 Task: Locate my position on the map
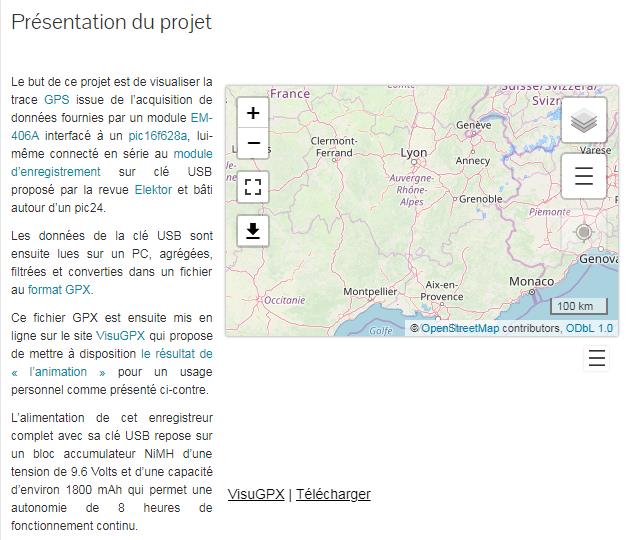point(584,232)
